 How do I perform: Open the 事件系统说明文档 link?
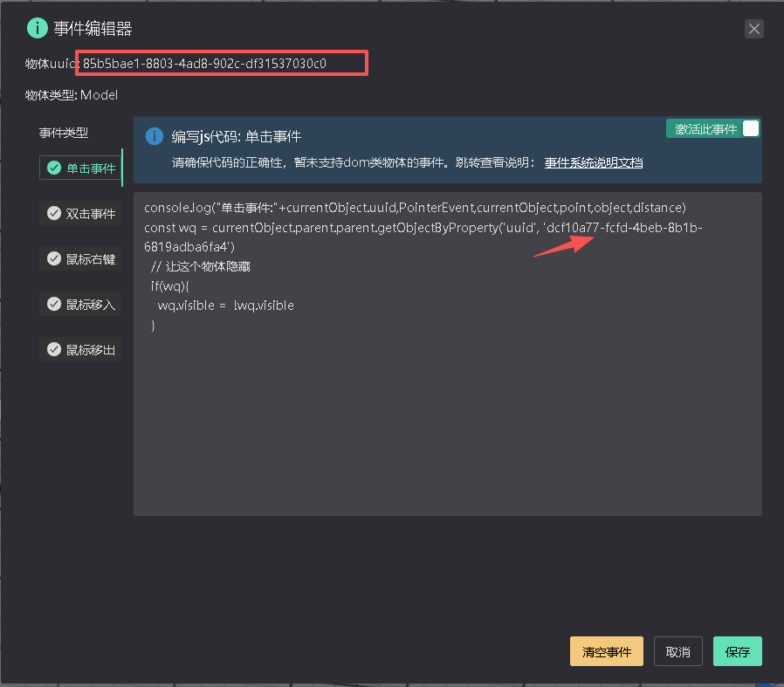594,163
